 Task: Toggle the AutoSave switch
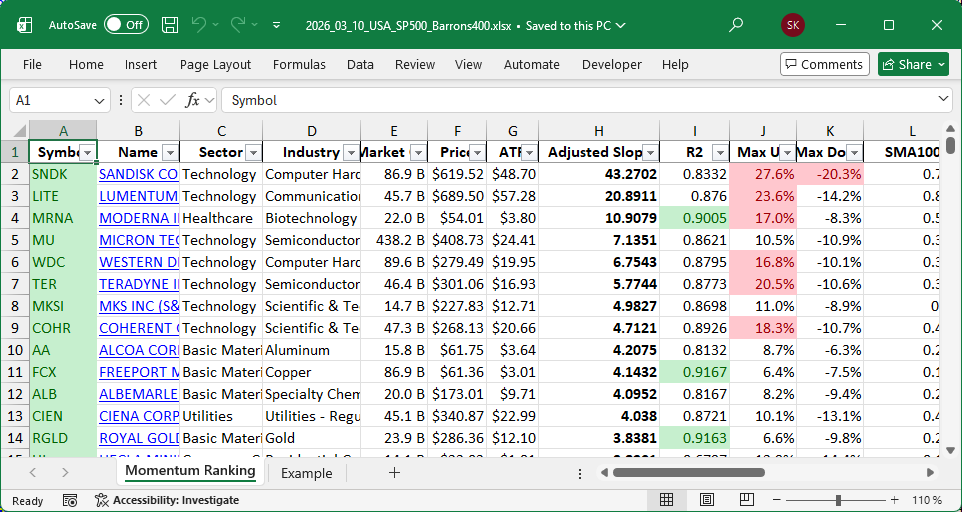pyautogui.click(x=126, y=25)
